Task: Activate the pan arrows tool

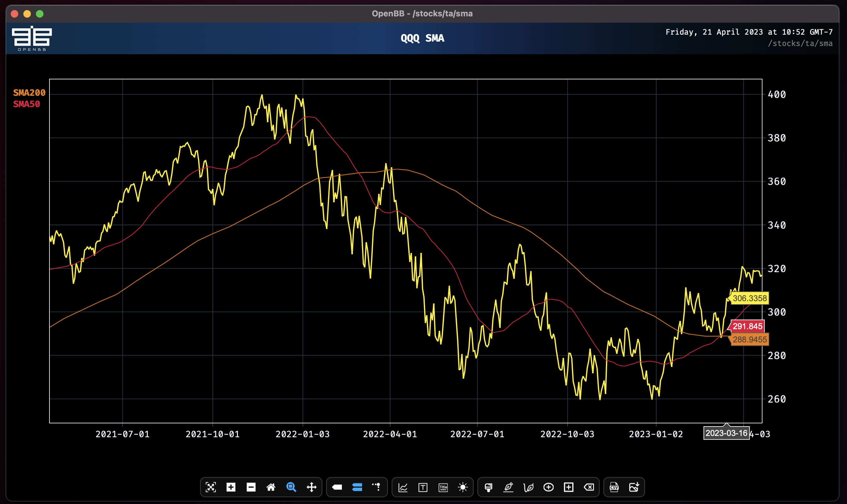Action: 312,487
